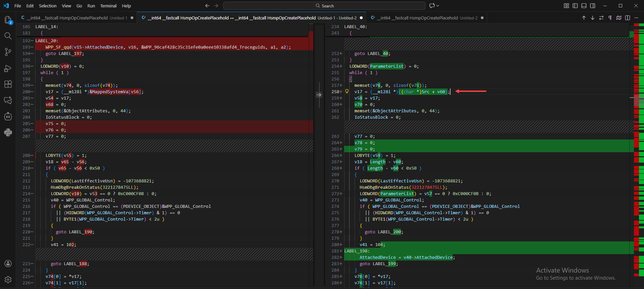
Task: Open the More Actions ellipsis menu
Action: 636,18
